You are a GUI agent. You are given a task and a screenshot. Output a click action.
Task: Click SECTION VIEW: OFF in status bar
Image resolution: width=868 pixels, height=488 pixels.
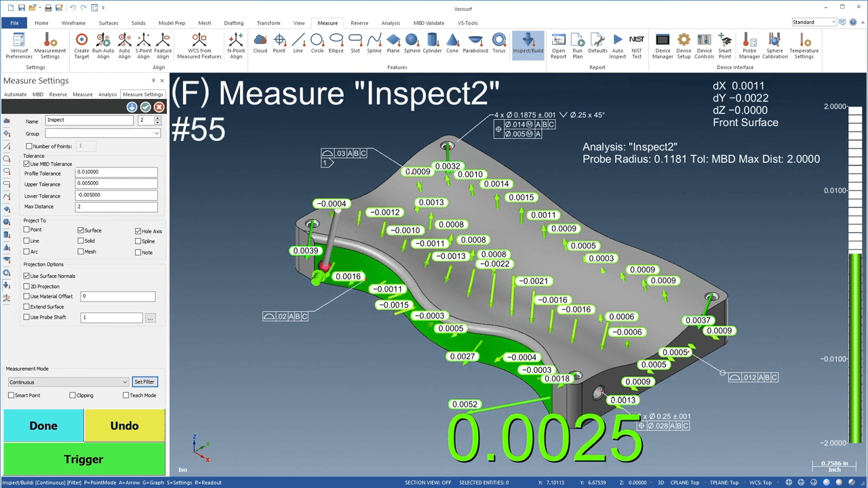click(x=428, y=483)
